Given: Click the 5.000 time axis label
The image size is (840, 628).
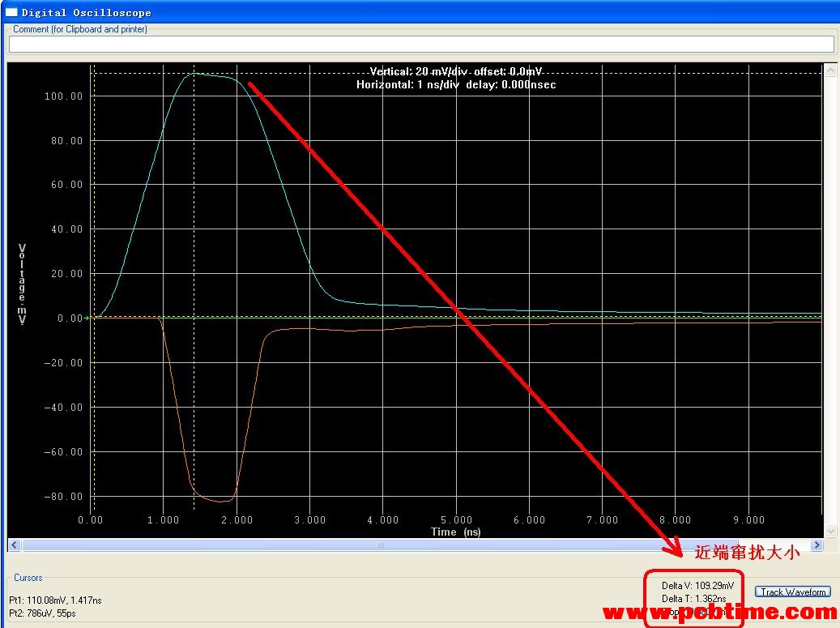Looking at the screenshot, I should (x=456, y=519).
